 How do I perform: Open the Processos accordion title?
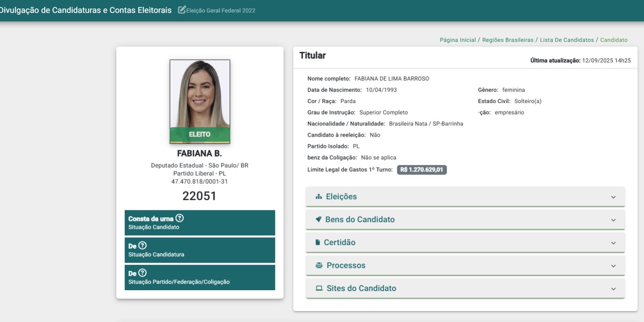[x=346, y=265]
